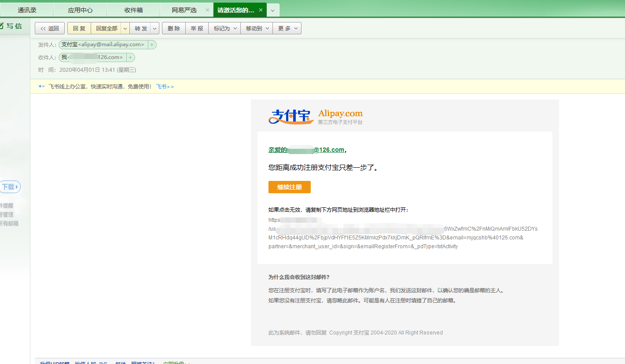Open the 飞书>> promotional link
This screenshot has height=364, width=625.
[x=165, y=87]
